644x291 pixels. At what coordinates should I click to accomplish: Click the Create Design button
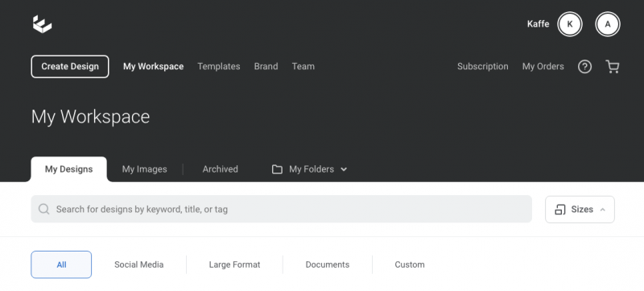(x=70, y=67)
